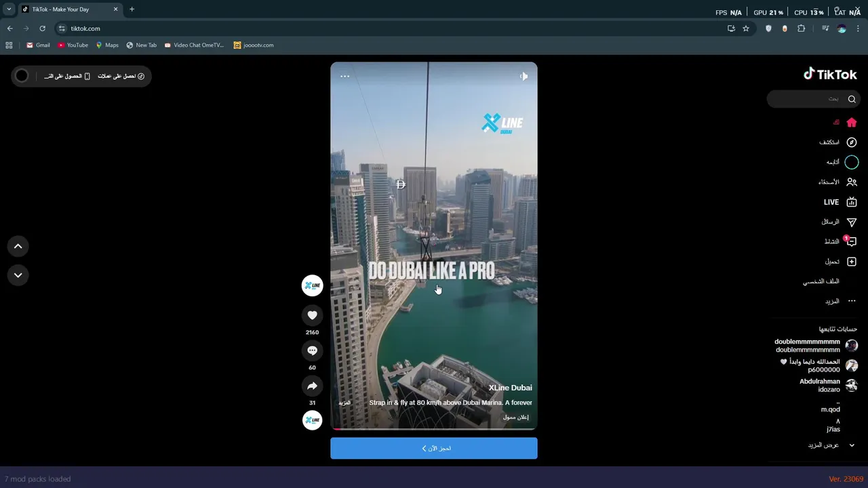Go to the next video with down arrow
The height and width of the screenshot is (488, 868).
(18, 275)
